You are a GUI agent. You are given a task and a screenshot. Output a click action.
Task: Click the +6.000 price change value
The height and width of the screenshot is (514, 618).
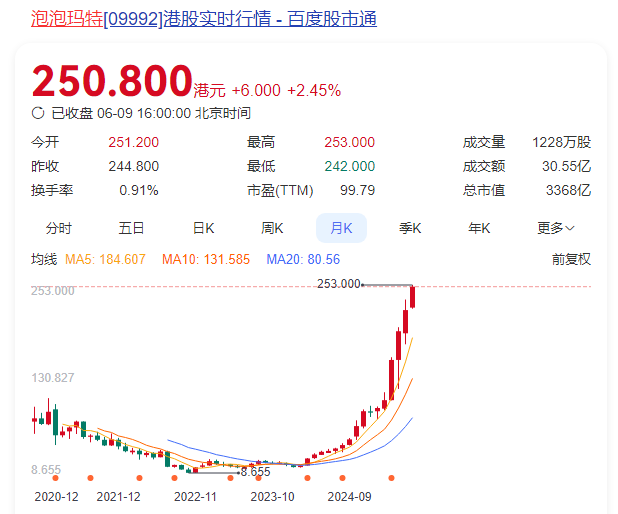pos(256,90)
